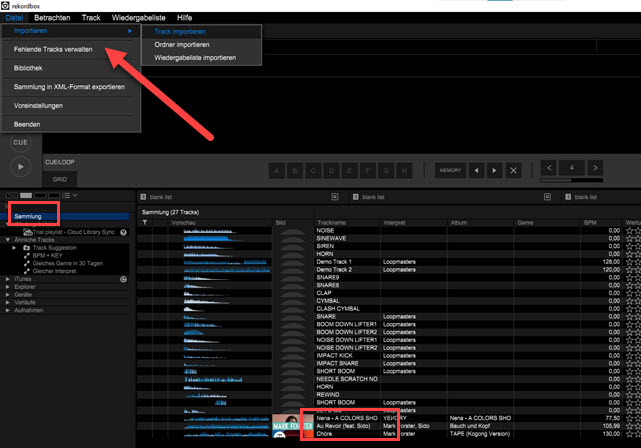Screen dimensions: 641x448
Task: Choose Importieren in the Datei menu
Action: pos(71,31)
